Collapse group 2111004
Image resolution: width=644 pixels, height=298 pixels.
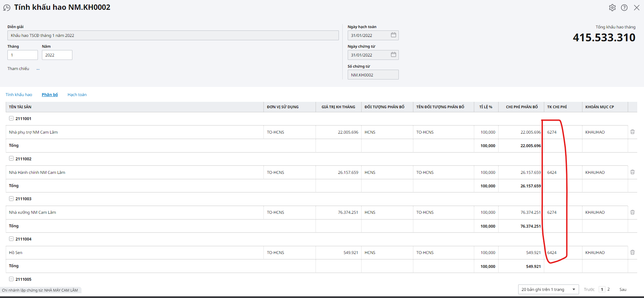click(11, 239)
